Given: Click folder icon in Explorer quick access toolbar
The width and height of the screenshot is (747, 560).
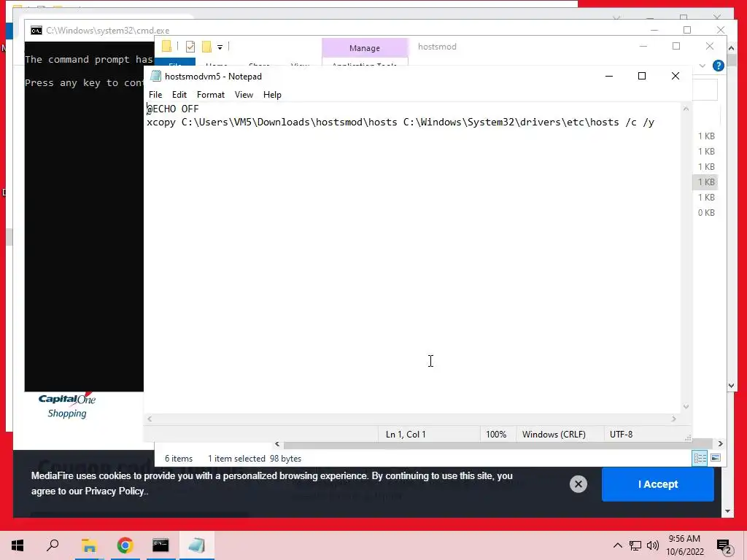Looking at the screenshot, I should pos(166,47).
